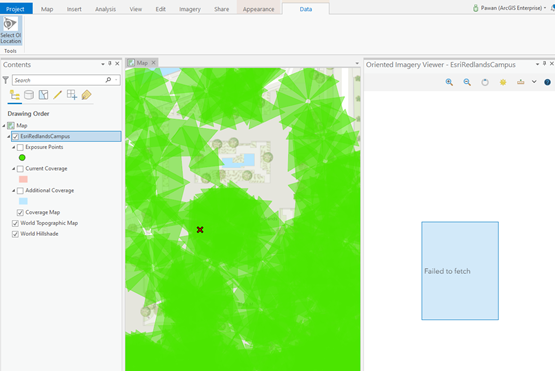The height and width of the screenshot is (371, 555).
Task: Enable the Additional Coverage layer checkbox
Action: pyautogui.click(x=21, y=191)
